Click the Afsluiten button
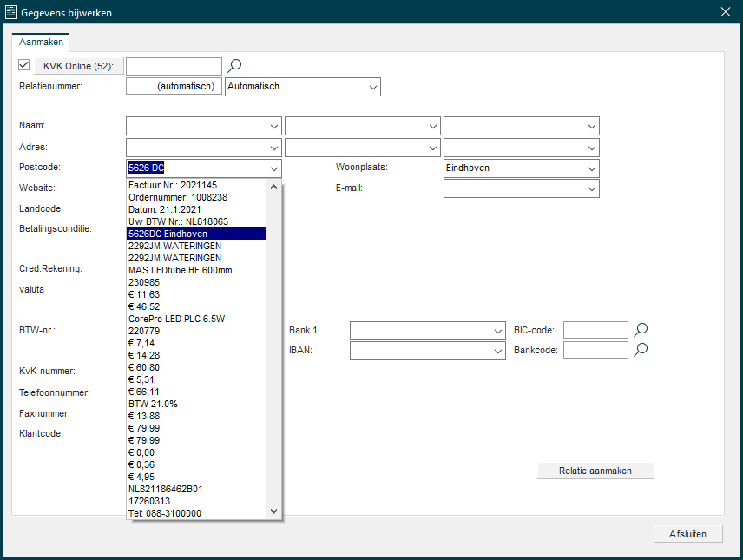The width and height of the screenshot is (743, 560). coord(687,534)
